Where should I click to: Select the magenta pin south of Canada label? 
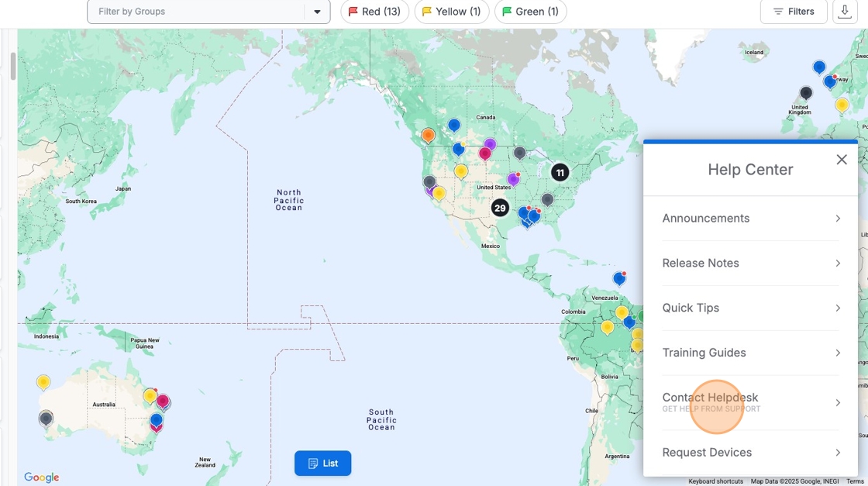coord(485,153)
